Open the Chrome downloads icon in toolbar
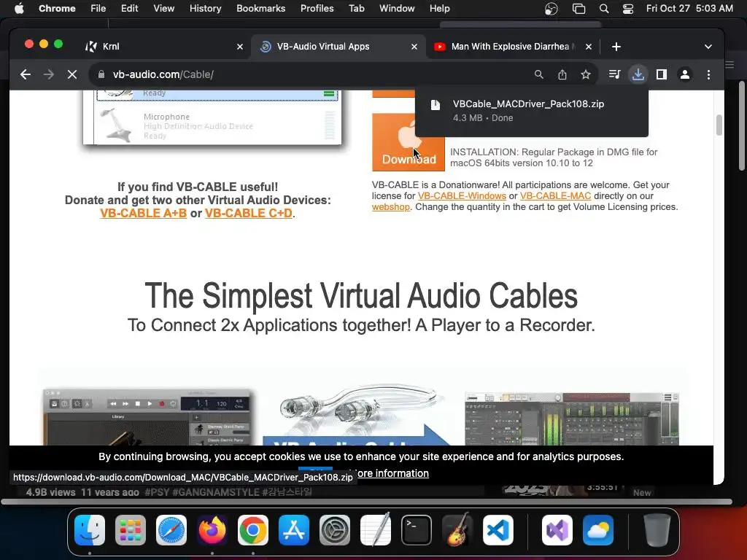 point(638,74)
